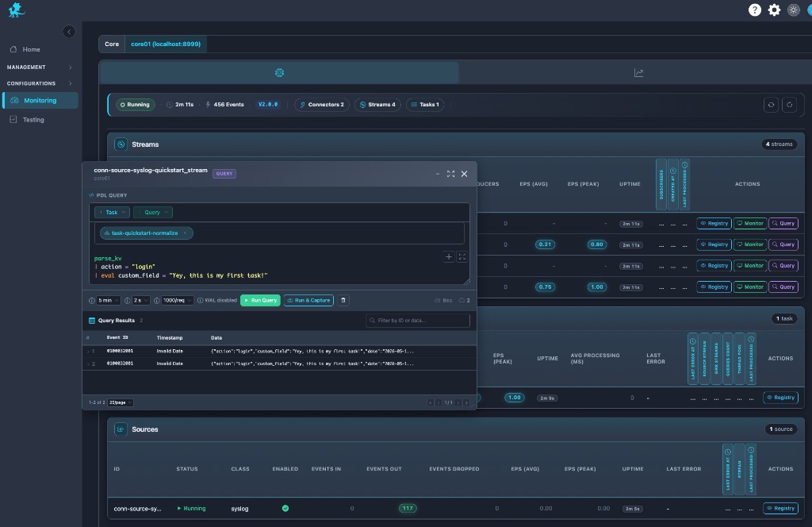The height and width of the screenshot is (527, 812).
Task: Expand the query editor to fullscreen
Action: pos(462,256)
